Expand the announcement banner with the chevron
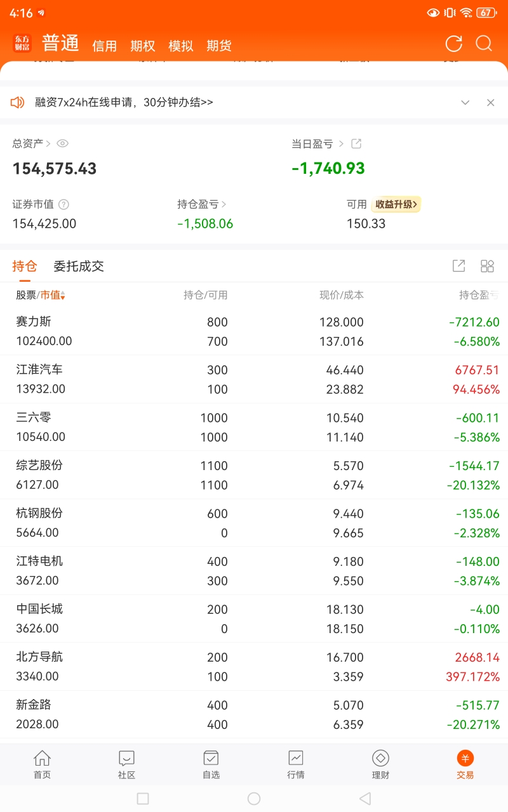This screenshot has width=508, height=812. click(x=465, y=102)
